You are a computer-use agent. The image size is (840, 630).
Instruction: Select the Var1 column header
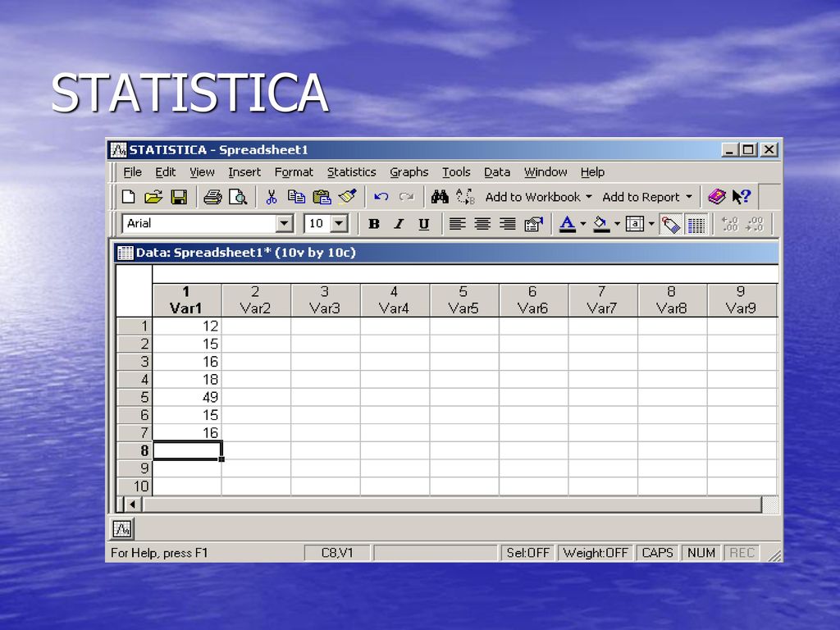[x=186, y=300]
